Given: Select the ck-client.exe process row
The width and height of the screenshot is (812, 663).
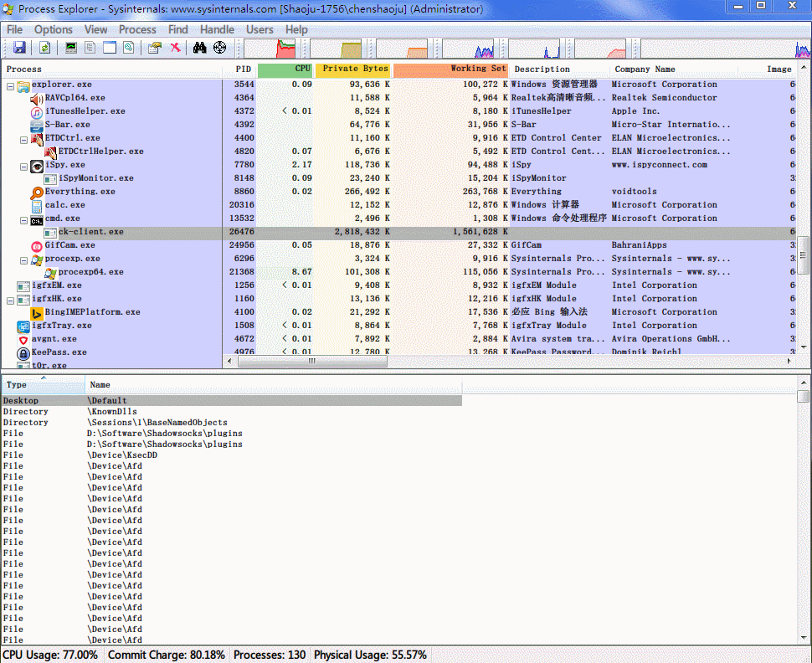Looking at the screenshot, I should (x=398, y=232).
